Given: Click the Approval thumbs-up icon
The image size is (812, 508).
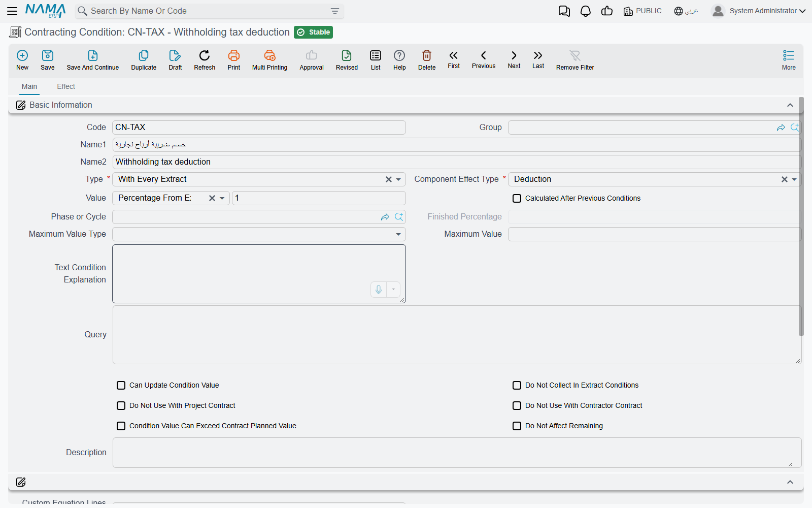Looking at the screenshot, I should (x=312, y=55).
